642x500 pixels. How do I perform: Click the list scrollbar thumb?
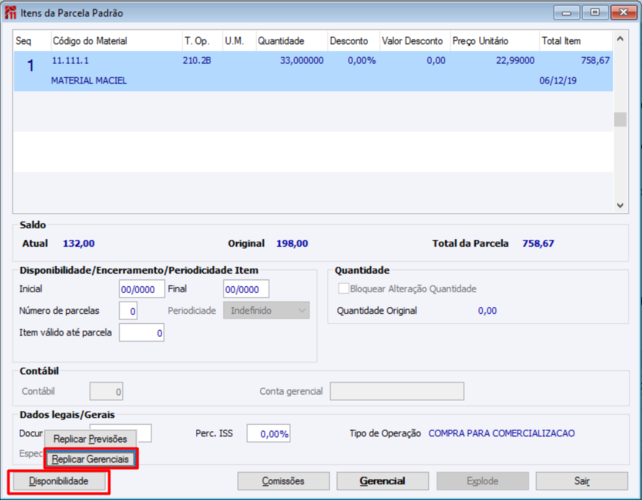coord(620,120)
